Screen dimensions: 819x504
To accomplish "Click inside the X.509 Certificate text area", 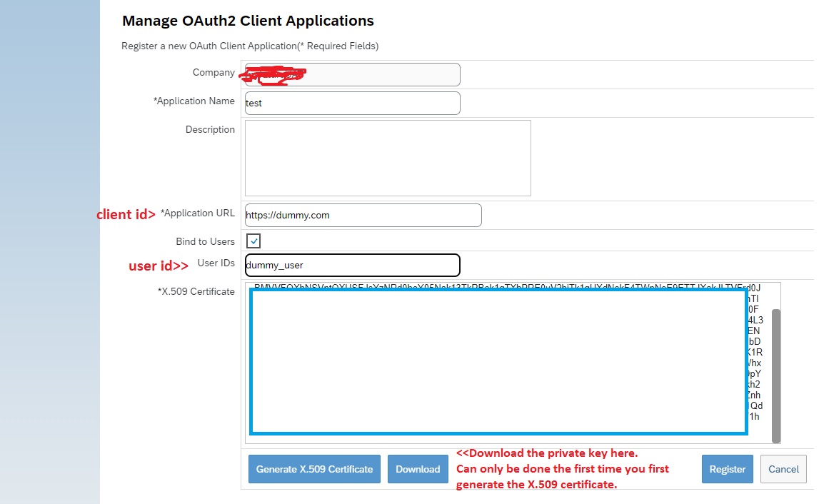I will (x=498, y=362).
